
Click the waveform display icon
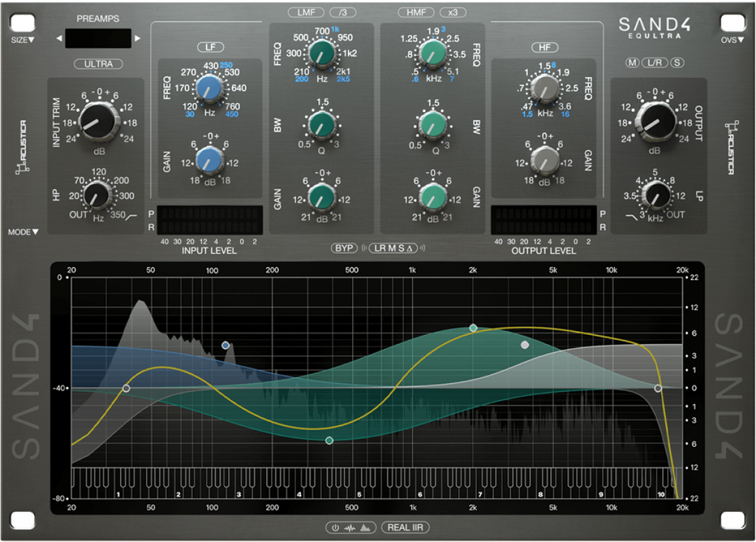pos(350,528)
